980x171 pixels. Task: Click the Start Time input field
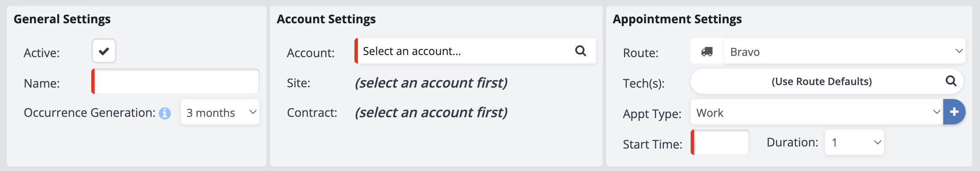(721, 143)
